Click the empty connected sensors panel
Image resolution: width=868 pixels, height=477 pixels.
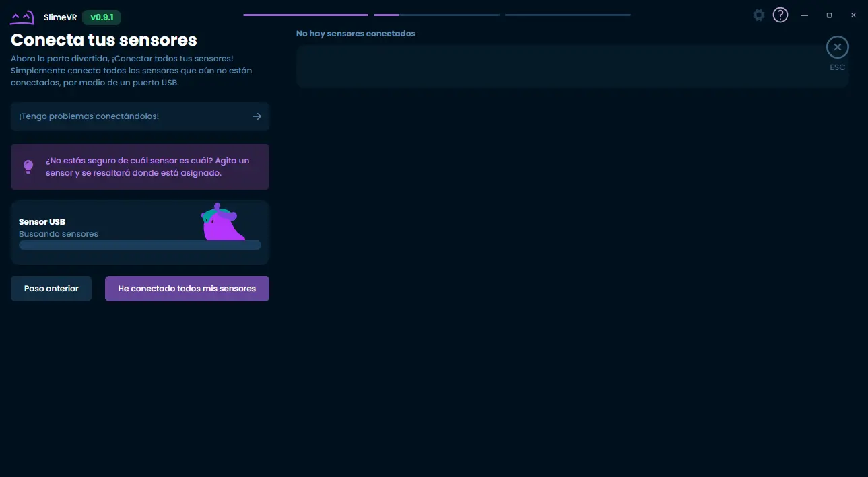pos(572,67)
